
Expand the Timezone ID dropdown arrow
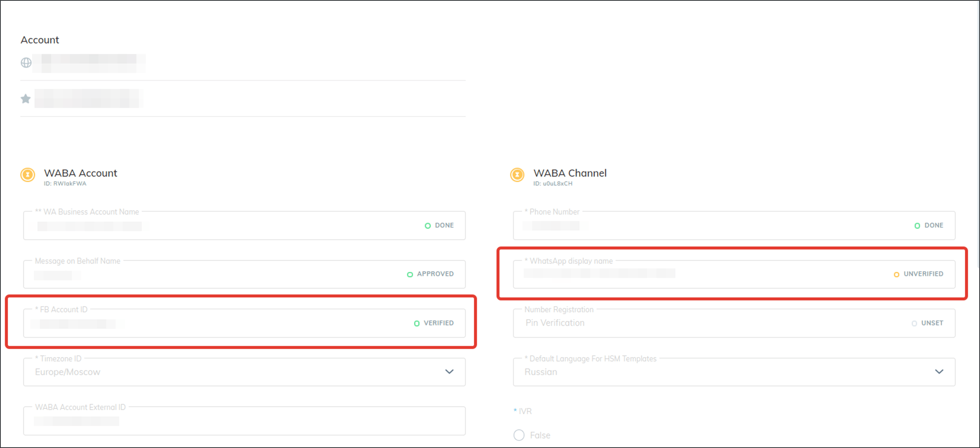click(x=449, y=371)
